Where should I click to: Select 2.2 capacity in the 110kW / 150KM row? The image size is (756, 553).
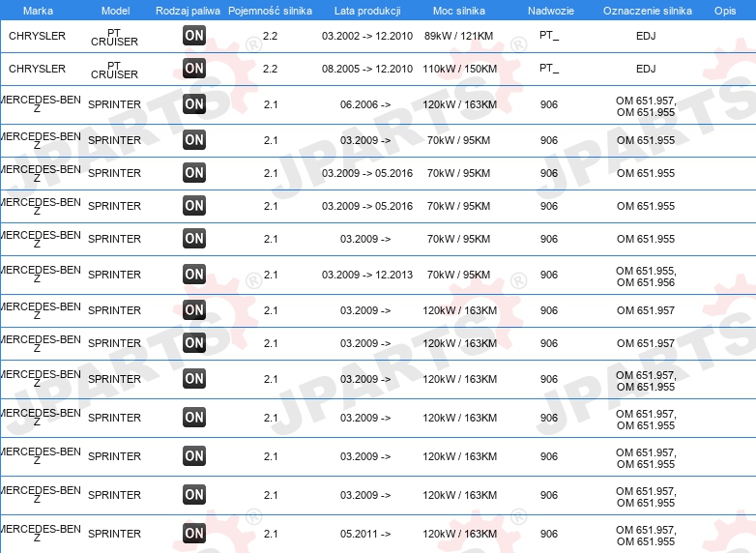click(x=270, y=69)
